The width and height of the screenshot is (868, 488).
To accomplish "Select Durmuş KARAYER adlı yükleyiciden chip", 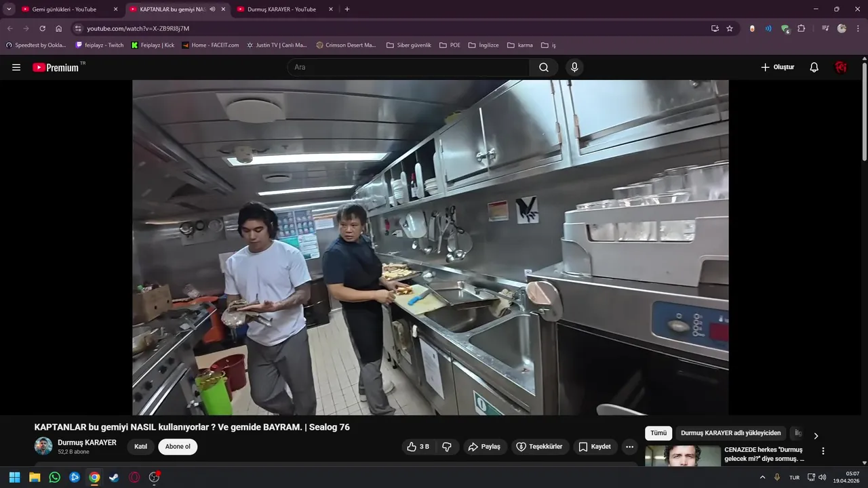I will pos(731,433).
